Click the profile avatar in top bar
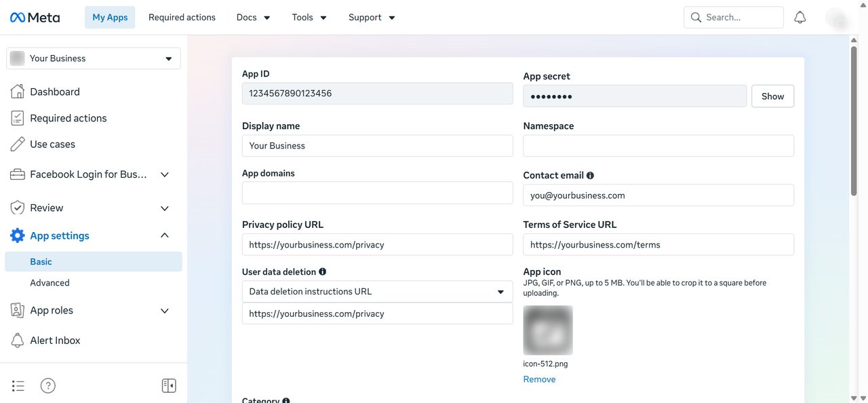The height and width of the screenshot is (403, 868). pyautogui.click(x=837, y=18)
